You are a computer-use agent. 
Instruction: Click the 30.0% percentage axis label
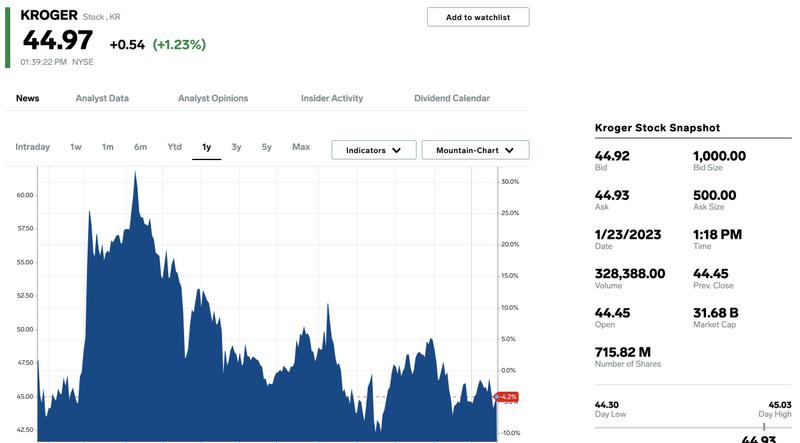[x=510, y=182]
